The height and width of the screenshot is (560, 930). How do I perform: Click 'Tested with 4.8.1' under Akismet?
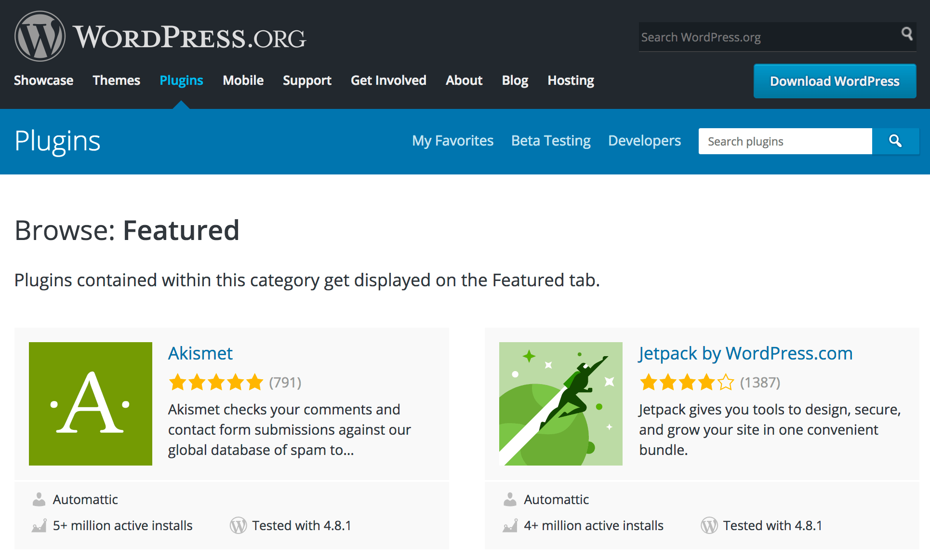point(302,525)
